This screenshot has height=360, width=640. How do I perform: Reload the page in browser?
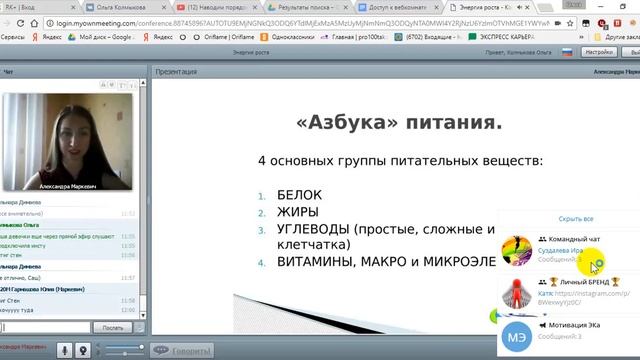[20, 23]
